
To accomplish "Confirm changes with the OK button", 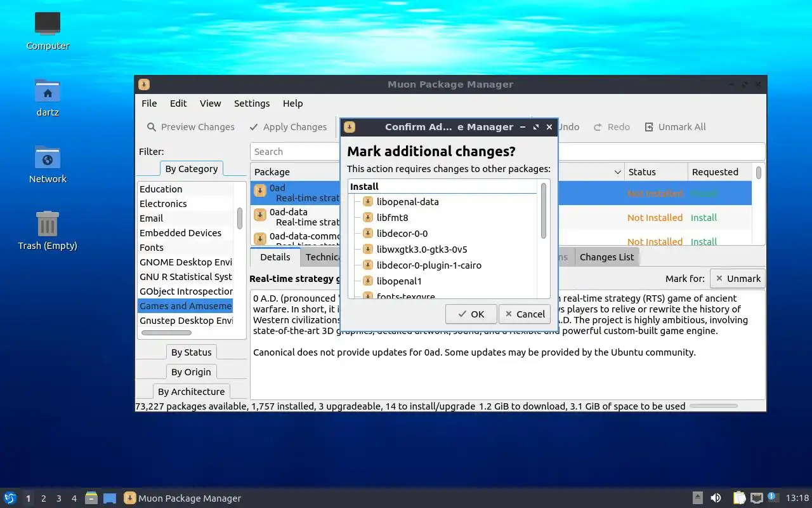I will 471,314.
